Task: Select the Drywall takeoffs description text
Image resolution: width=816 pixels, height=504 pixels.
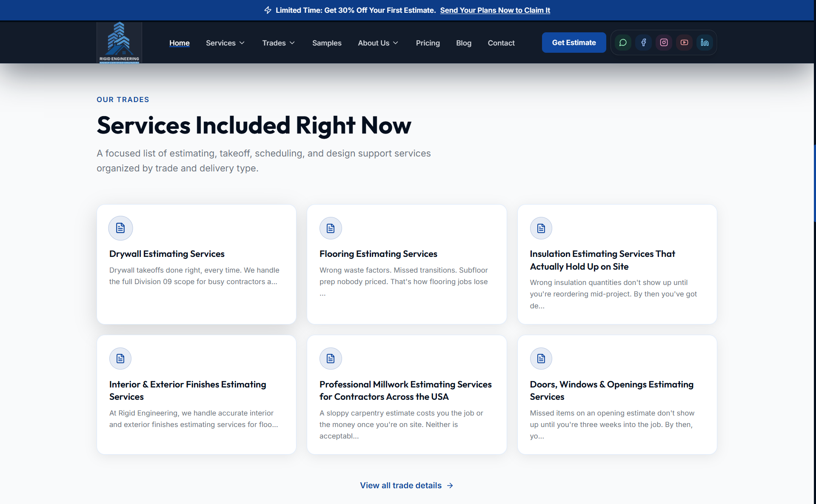Action: pyautogui.click(x=194, y=276)
